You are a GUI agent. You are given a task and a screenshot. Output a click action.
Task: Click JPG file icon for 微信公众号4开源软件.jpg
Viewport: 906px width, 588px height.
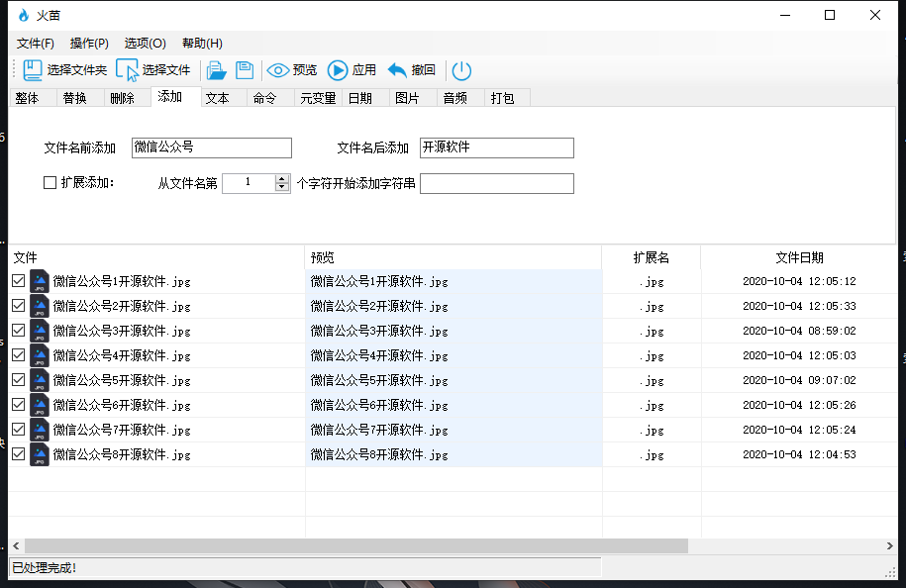pyautogui.click(x=40, y=355)
